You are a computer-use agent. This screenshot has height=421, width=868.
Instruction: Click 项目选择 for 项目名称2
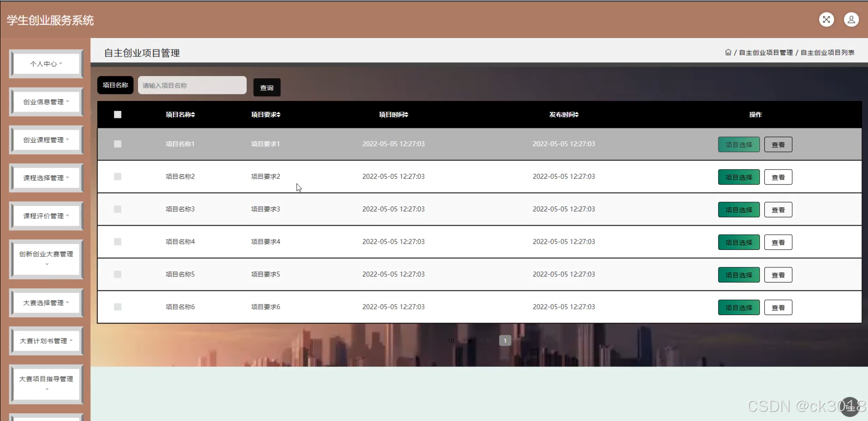point(739,177)
